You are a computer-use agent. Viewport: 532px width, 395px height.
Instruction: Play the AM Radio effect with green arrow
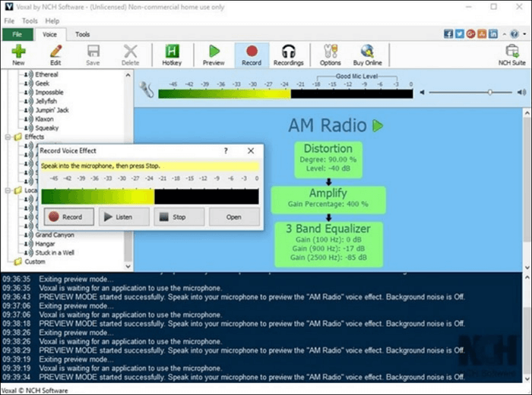pos(378,125)
